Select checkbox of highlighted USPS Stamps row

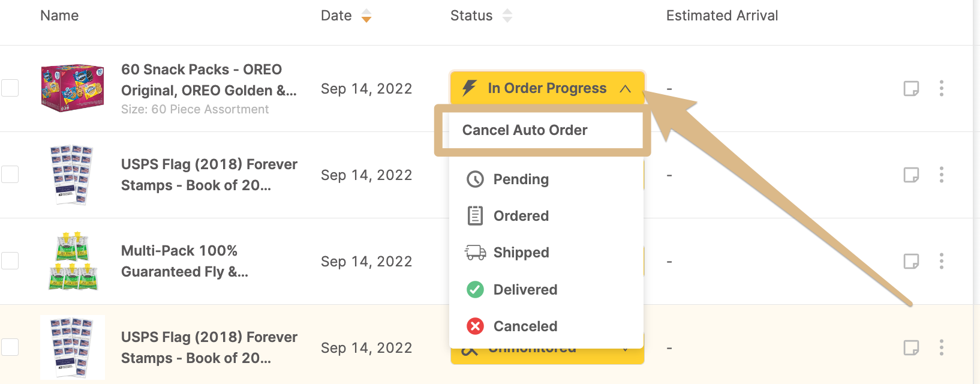10,347
